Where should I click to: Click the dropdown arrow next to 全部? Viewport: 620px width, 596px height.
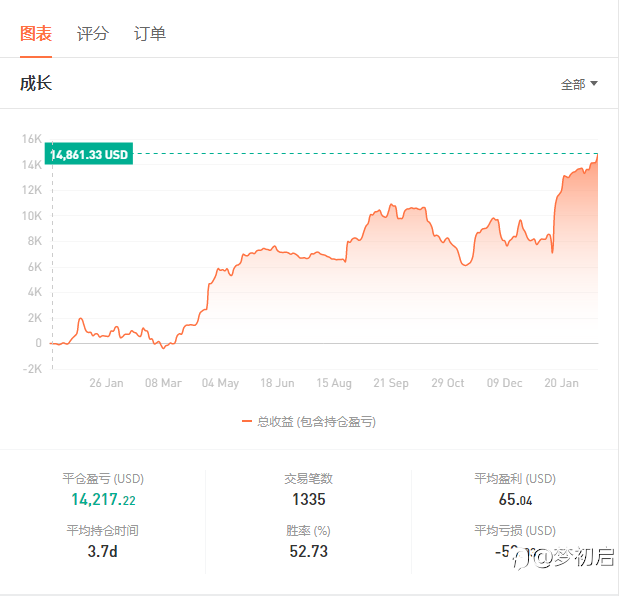[594, 83]
